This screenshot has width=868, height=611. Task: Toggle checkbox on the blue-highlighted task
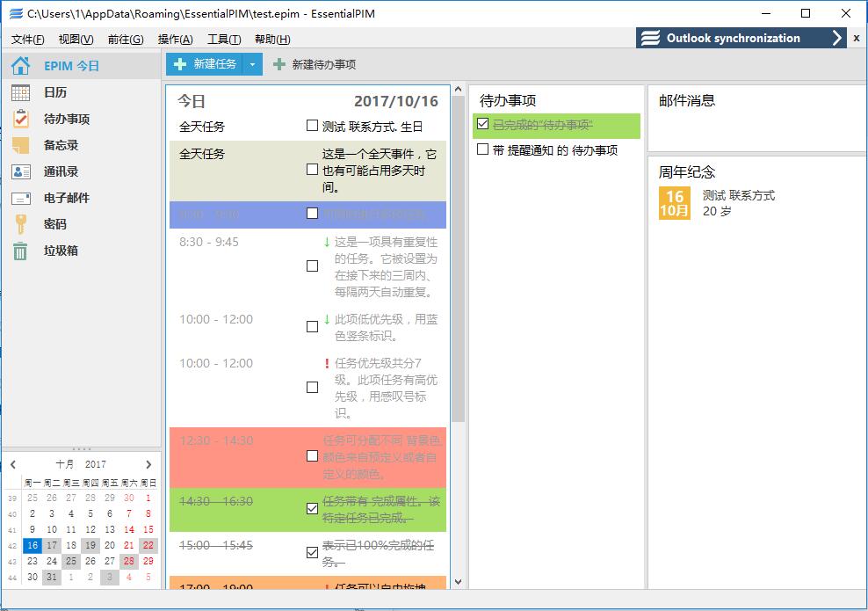[312, 214]
